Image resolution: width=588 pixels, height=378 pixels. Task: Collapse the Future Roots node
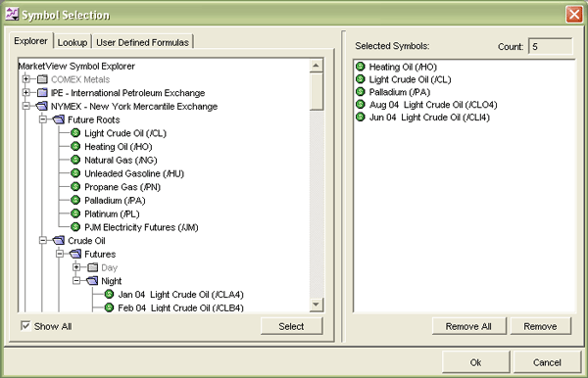[x=43, y=119]
